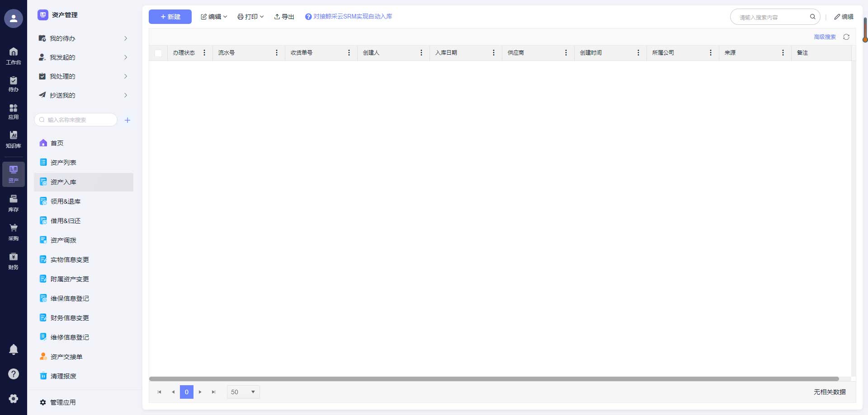Open the page size dropdown showing 50
The width and height of the screenshot is (868, 415).
click(x=243, y=392)
